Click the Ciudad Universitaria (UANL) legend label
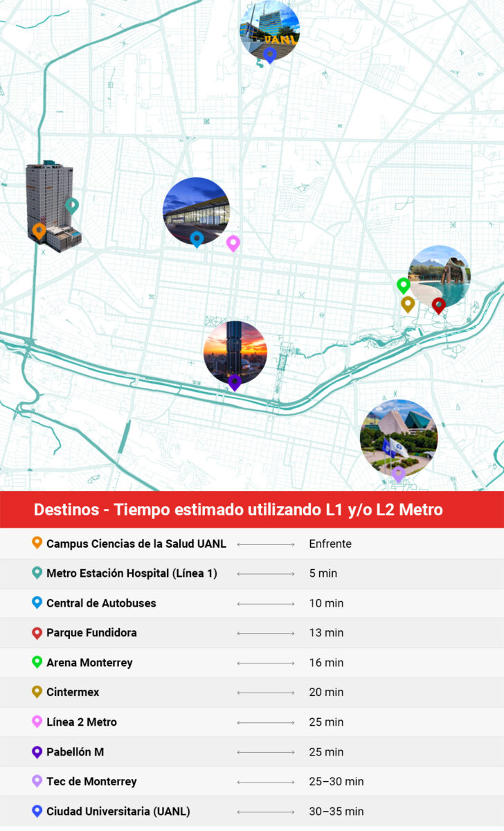The width and height of the screenshot is (504, 831). 118,811
